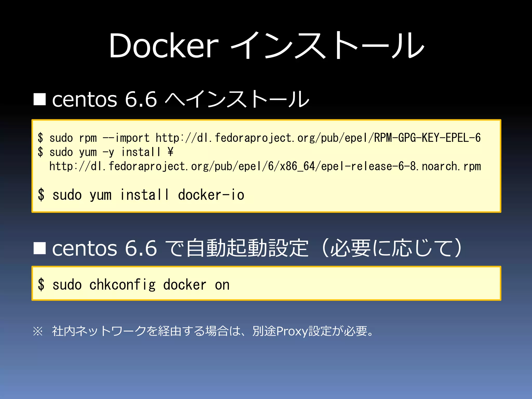
Task: Click the dollar prompt before sudo rpm
Action: [41, 138]
